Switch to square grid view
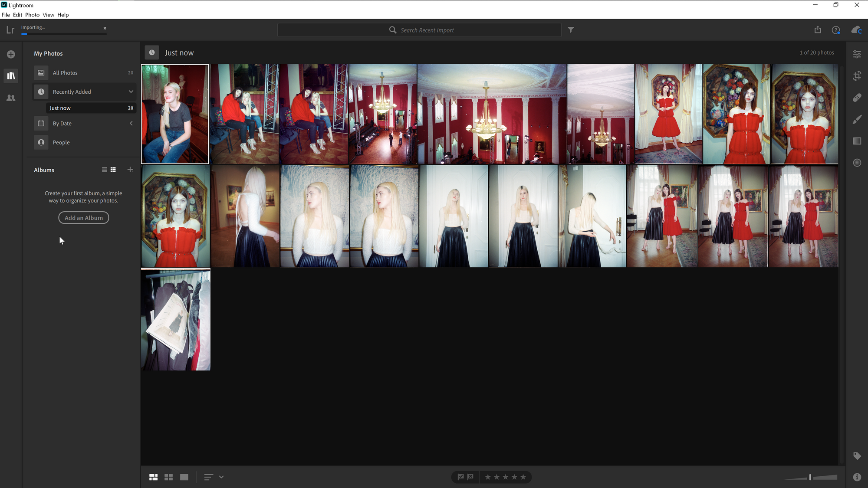The width and height of the screenshot is (868, 488). coord(169,477)
